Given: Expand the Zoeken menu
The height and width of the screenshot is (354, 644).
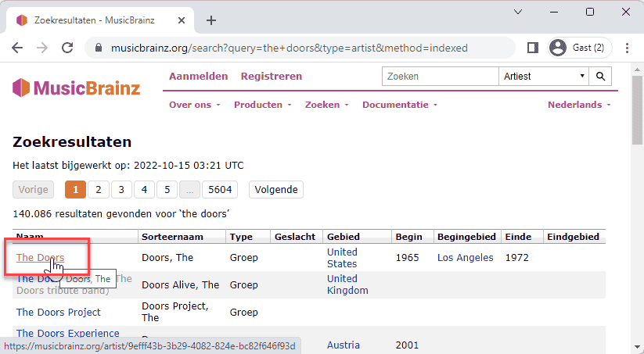Looking at the screenshot, I should [x=326, y=105].
